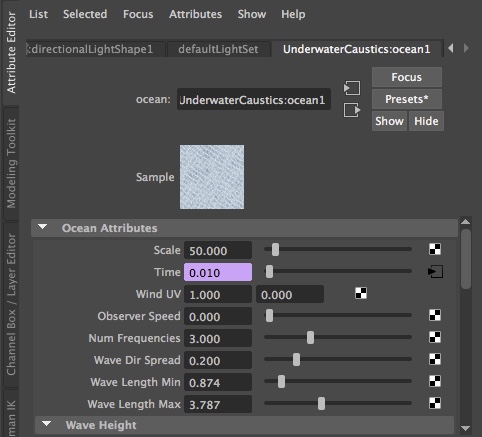Click the Wave Length Max slider handle

(321, 404)
